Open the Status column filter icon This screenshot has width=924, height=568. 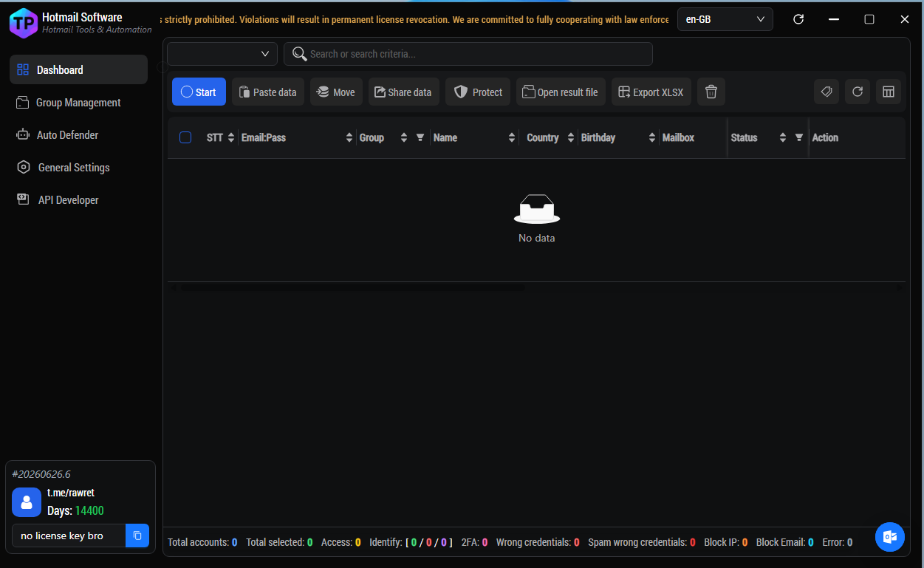click(798, 137)
